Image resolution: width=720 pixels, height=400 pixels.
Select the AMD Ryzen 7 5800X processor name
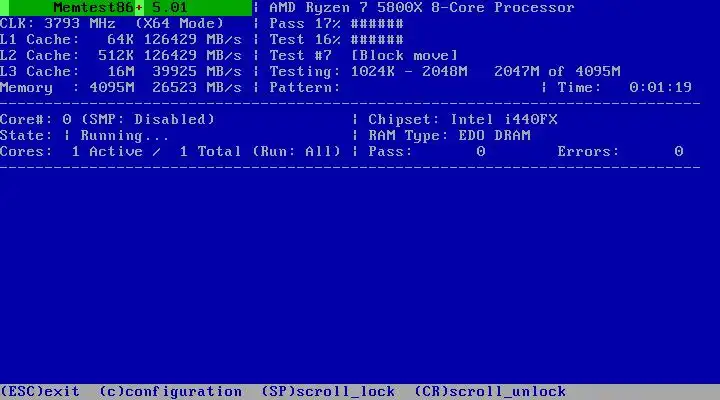point(422,8)
